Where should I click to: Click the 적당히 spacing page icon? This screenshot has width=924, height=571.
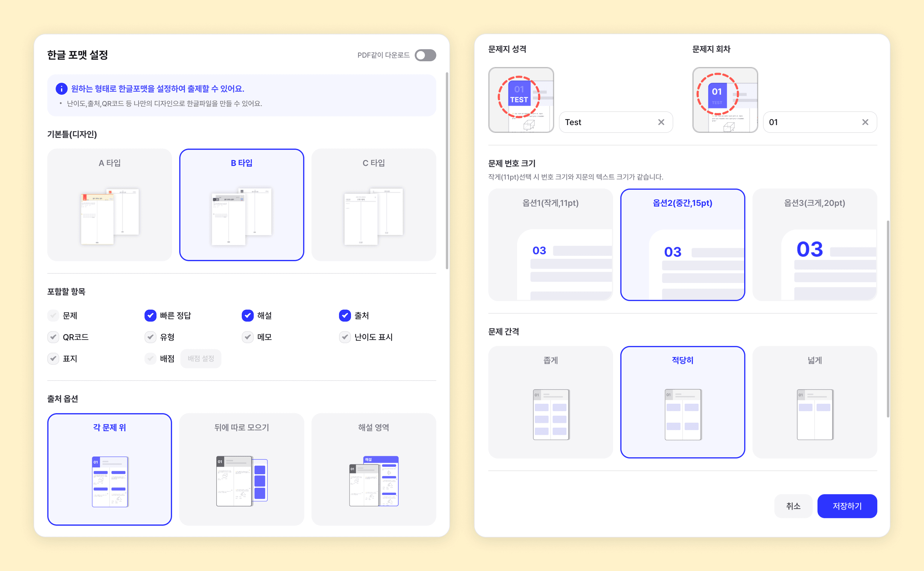point(683,414)
